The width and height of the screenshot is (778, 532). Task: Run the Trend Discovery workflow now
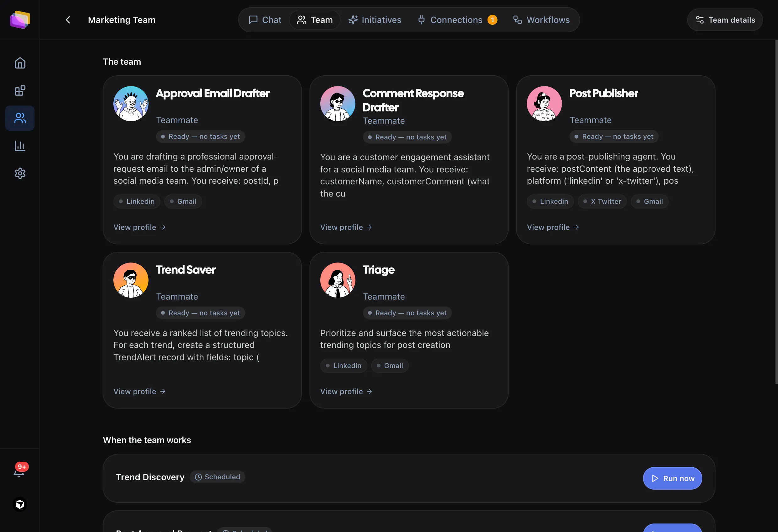coord(672,478)
